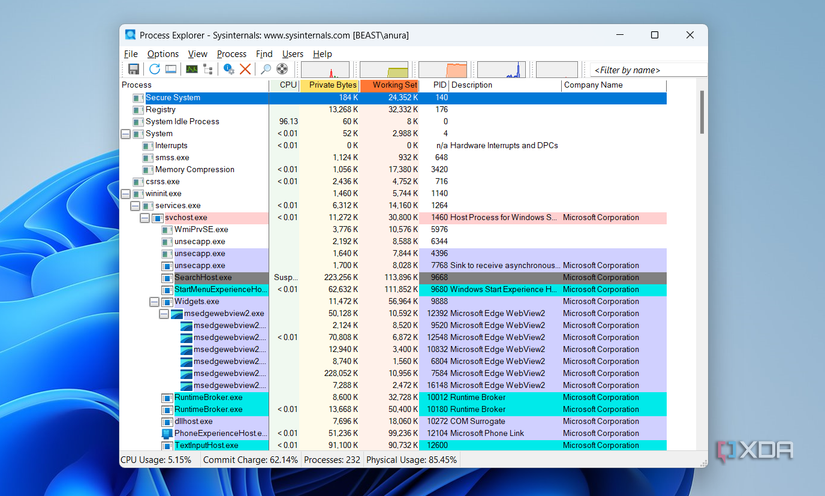Toggle the process tree view icon
825x496 pixels.
pyautogui.click(x=208, y=69)
